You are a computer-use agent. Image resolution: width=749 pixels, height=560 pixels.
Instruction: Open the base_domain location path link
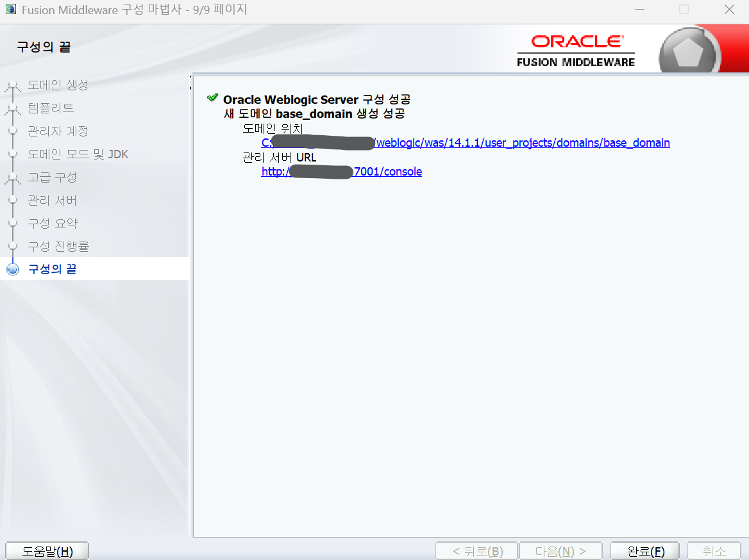tap(466, 143)
